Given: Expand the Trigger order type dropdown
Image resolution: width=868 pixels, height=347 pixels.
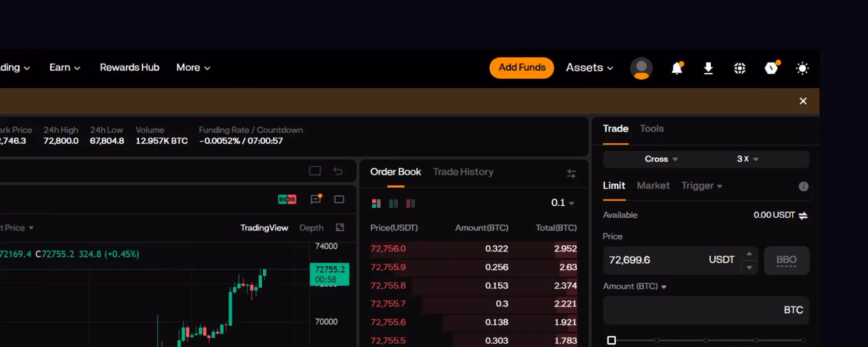Looking at the screenshot, I should click(x=702, y=186).
